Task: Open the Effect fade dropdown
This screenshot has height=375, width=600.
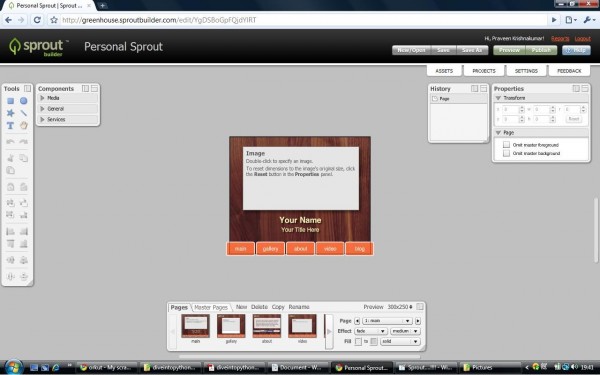Action: (x=371, y=331)
